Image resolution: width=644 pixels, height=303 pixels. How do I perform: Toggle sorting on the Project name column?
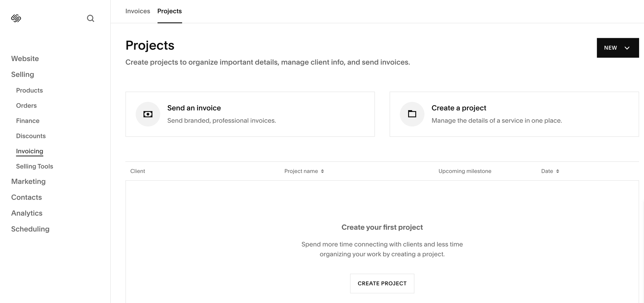pos(322,171)
